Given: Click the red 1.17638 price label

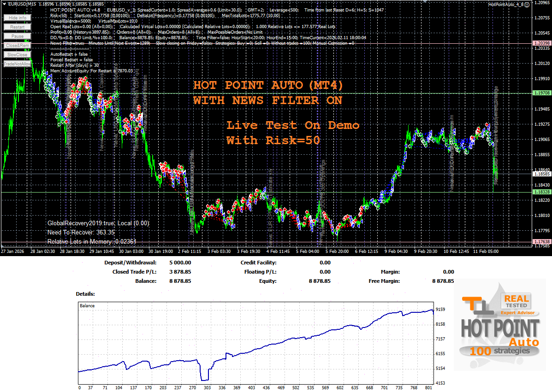Looking at the screenshot, I should pyautogui.click(x=542, y=241).
